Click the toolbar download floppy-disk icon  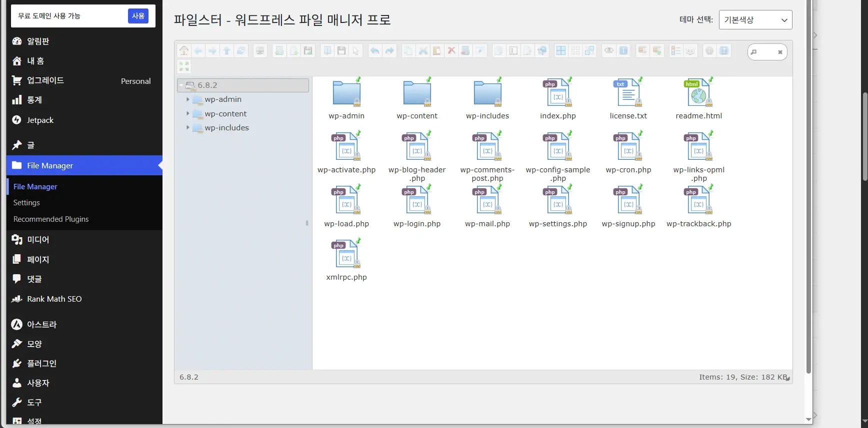(341, 50)
